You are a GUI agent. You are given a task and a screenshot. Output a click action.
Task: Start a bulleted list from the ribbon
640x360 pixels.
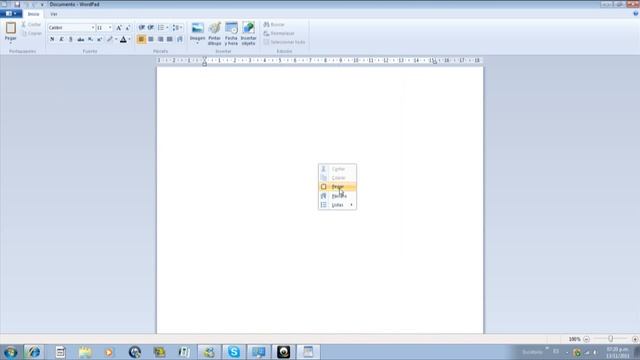click(161, 27)
